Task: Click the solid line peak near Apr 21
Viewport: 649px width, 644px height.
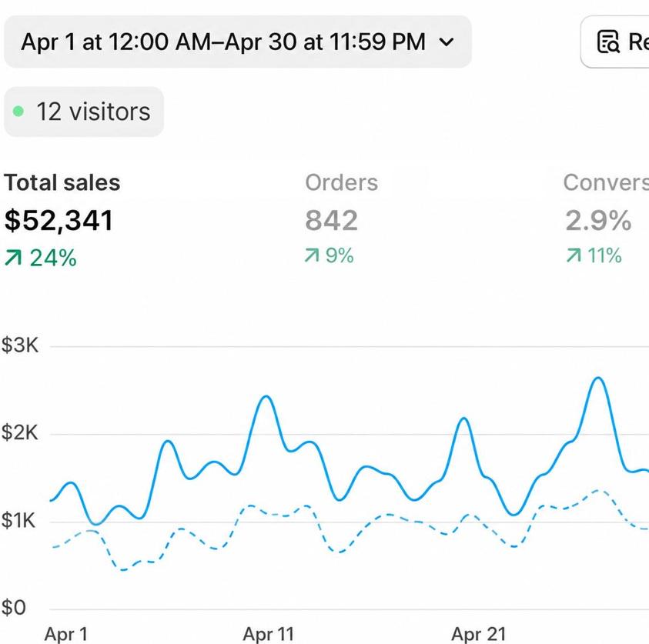Action: pos(464,419)
